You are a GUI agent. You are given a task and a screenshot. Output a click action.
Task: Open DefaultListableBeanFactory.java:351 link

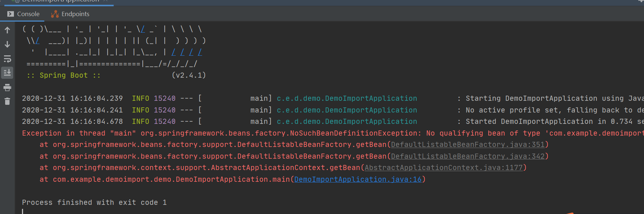(x=468, y=145)
